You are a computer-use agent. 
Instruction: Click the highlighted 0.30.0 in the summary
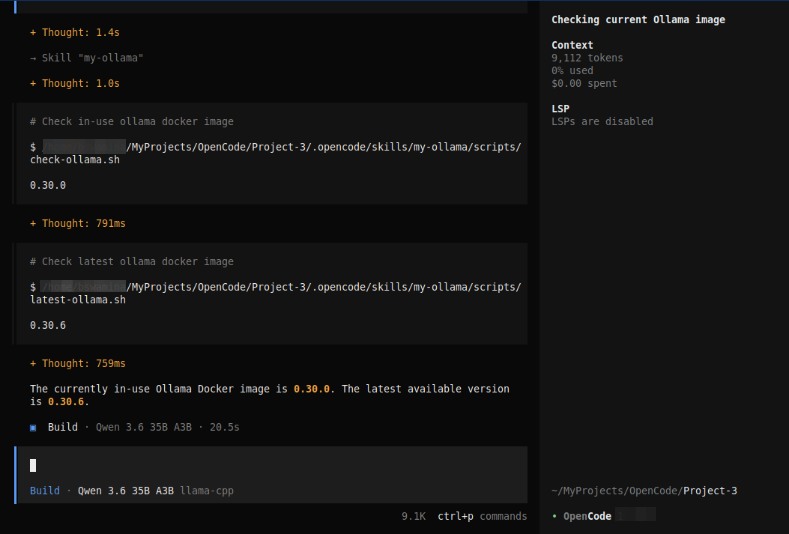[x=311, y=389]
